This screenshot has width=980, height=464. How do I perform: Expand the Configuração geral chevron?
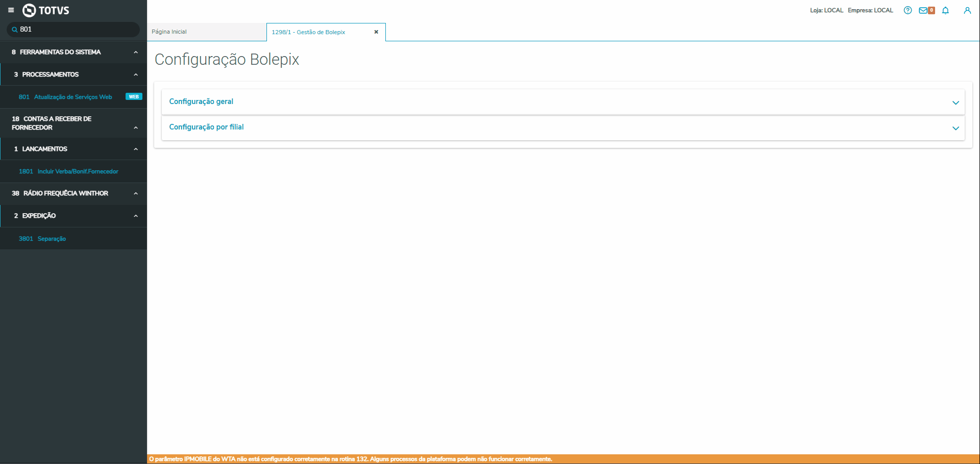[955, 102]
